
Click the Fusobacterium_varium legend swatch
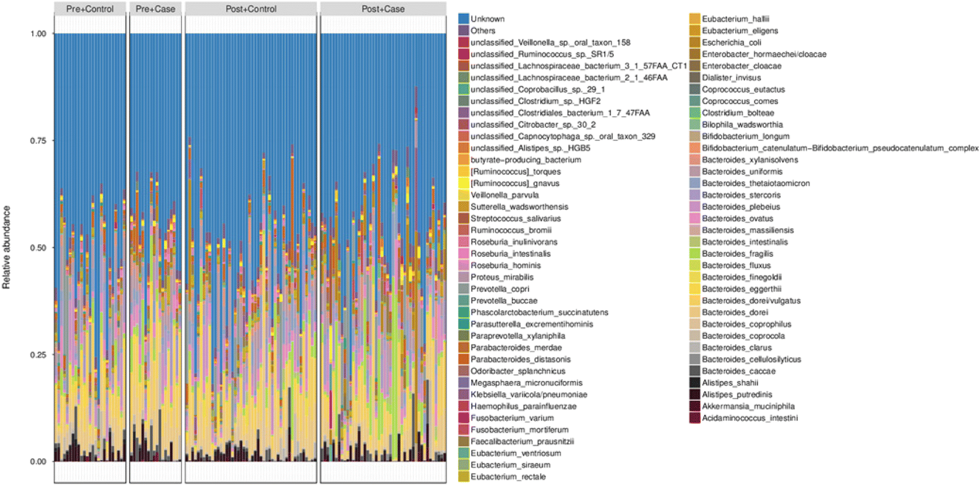[464, 418]
